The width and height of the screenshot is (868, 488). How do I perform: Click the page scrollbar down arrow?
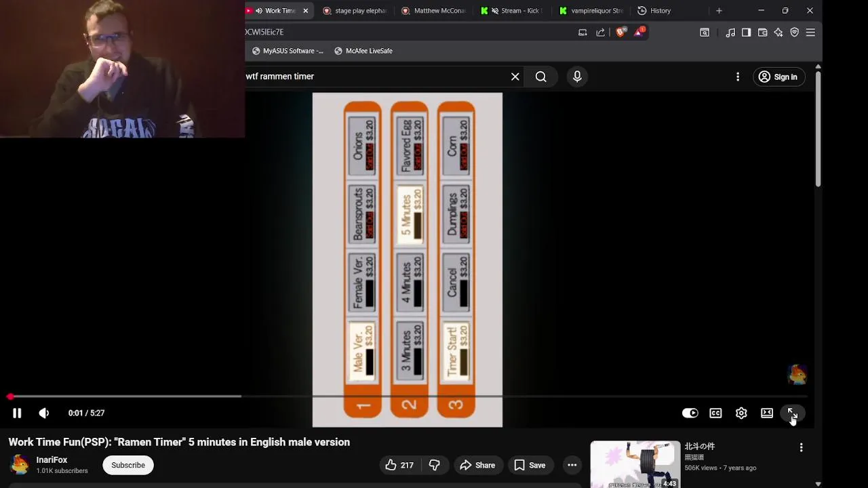click(x=818, y=484)
